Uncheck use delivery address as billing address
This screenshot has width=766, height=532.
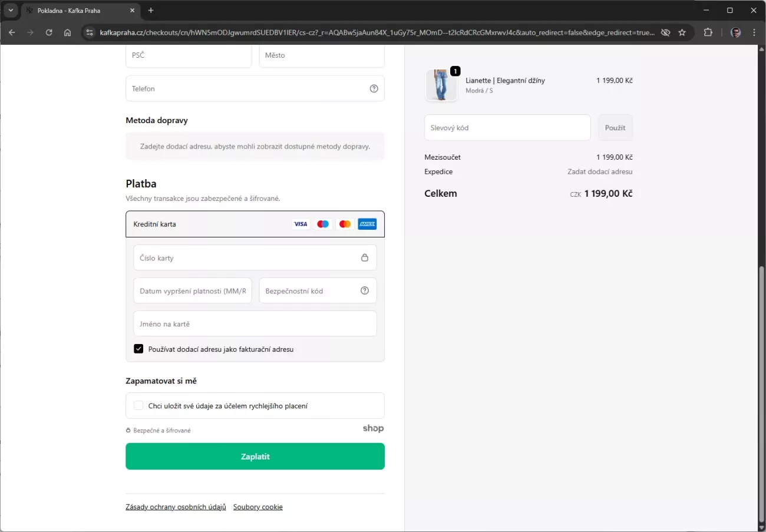(138, 349)
